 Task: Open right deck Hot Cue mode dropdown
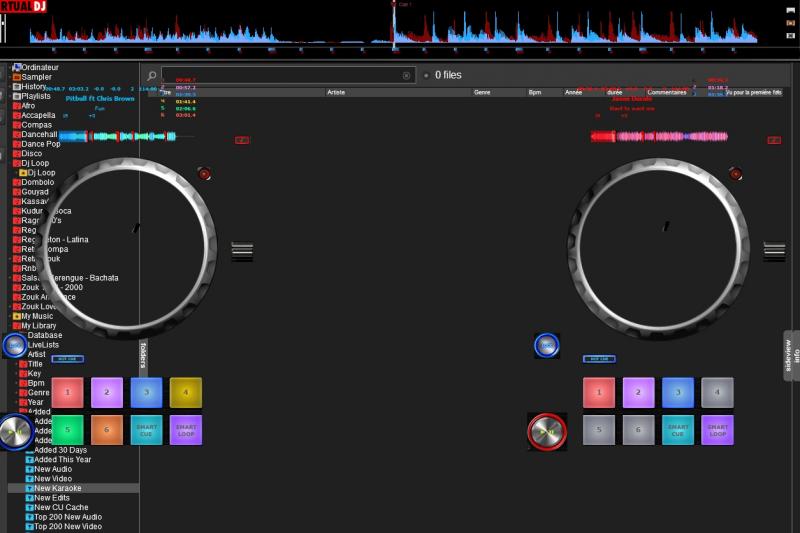599,359
